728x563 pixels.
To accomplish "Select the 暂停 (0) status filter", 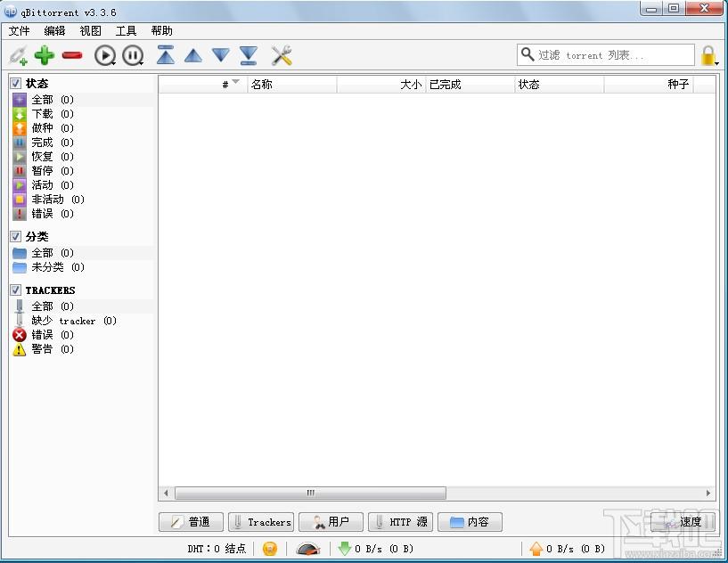I will 82,171.
